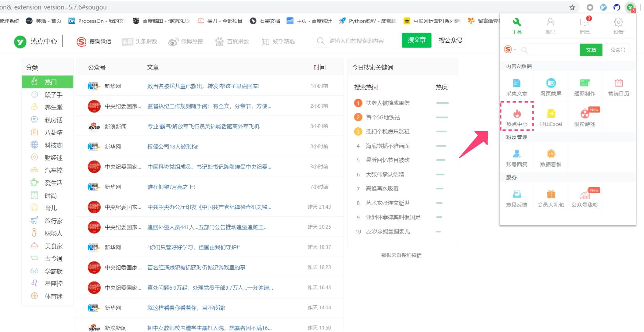Select the 科技咖 category
Viewport: 644px width, 332px height.
(48, 145)
